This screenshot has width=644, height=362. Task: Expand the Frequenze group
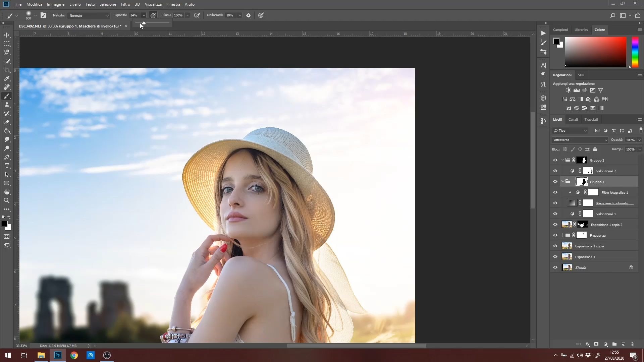(562, 235)
